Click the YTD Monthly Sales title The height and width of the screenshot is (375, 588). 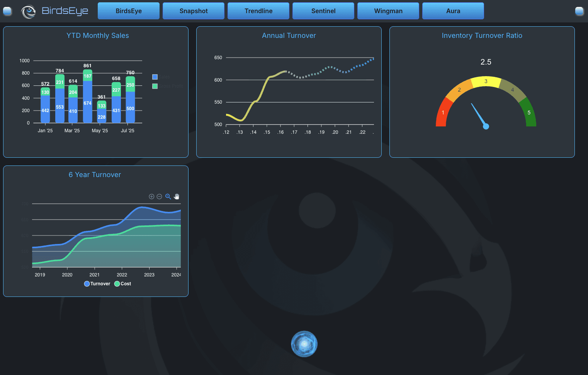[x=98, y=36]
